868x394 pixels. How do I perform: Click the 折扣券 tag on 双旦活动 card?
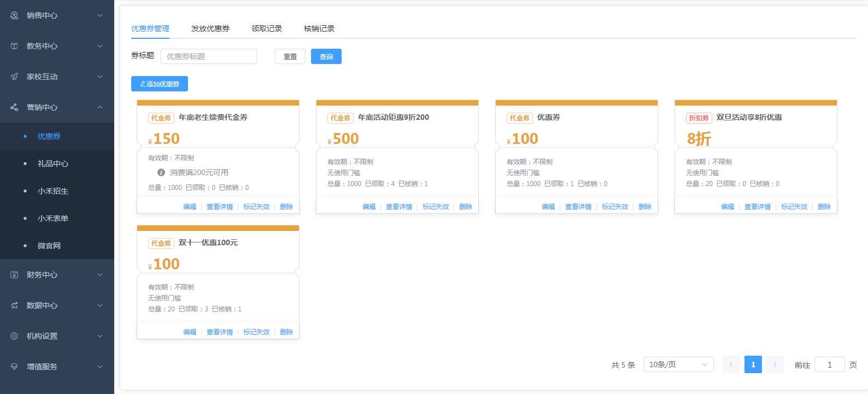[699, 118]
